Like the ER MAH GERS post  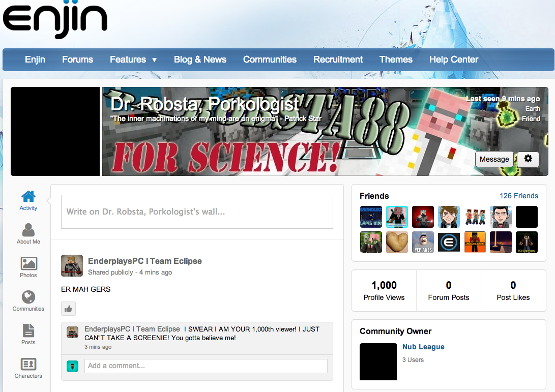coord(68,309)
